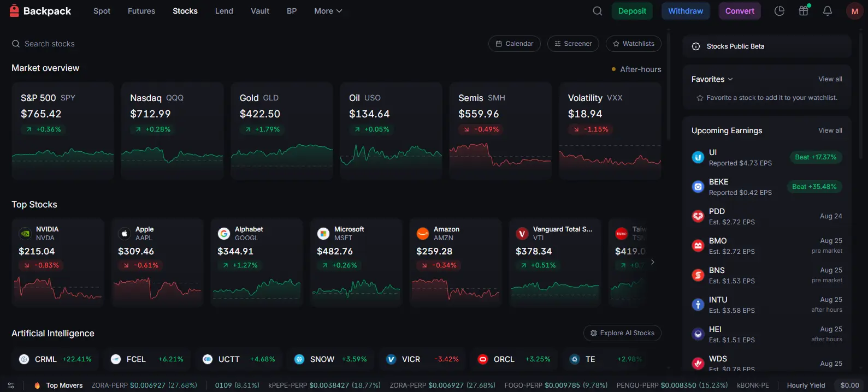Click the FCEL stock chip
Viewport: 868px width, 392px height.
pyautogui.click(x=147, y=359)
